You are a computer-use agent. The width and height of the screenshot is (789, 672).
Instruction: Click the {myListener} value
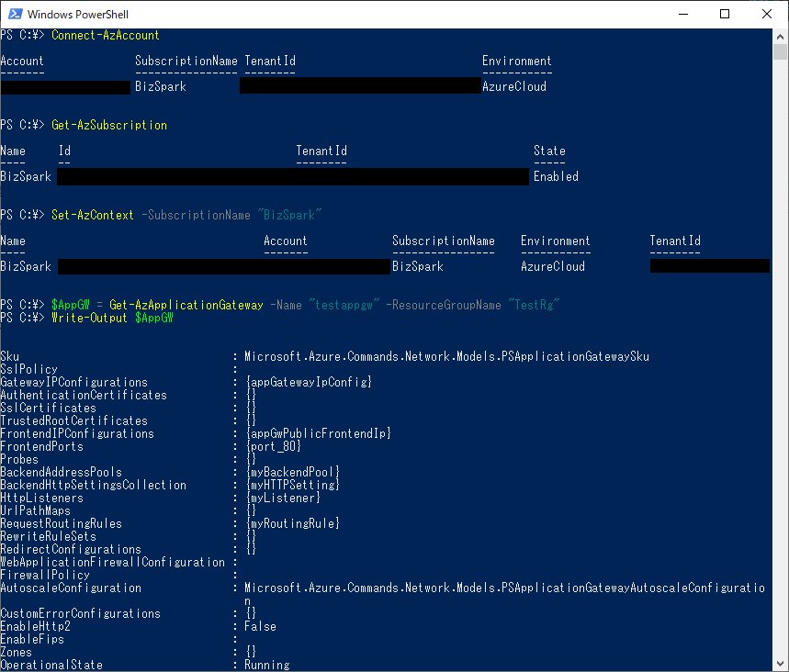pos(283,498)
